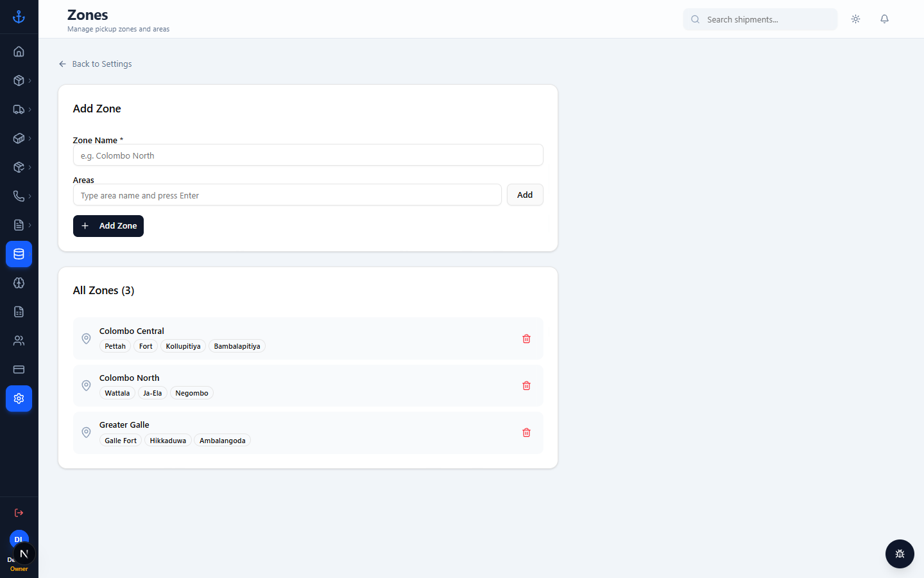
Task: Expand the chevron beside the container icon
Action: pyautogui.click(x=30, y=138)
